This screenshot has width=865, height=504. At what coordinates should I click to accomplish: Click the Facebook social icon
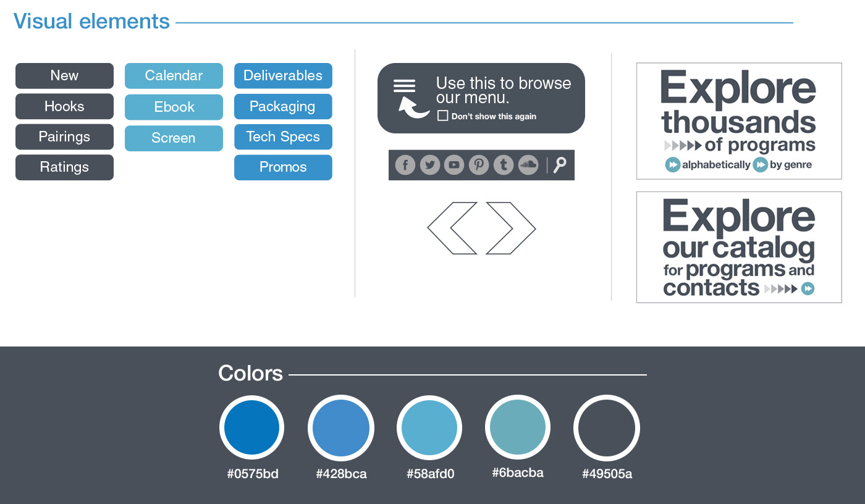coord(405,165)
